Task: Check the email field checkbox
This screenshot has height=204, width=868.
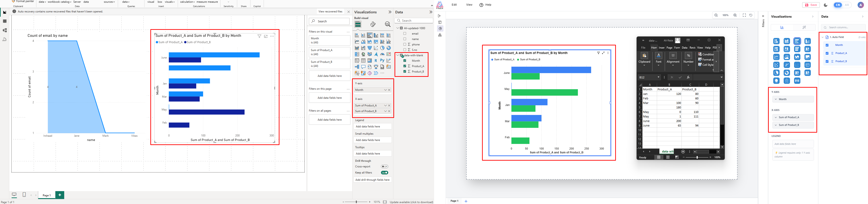Action: point(405,34)
